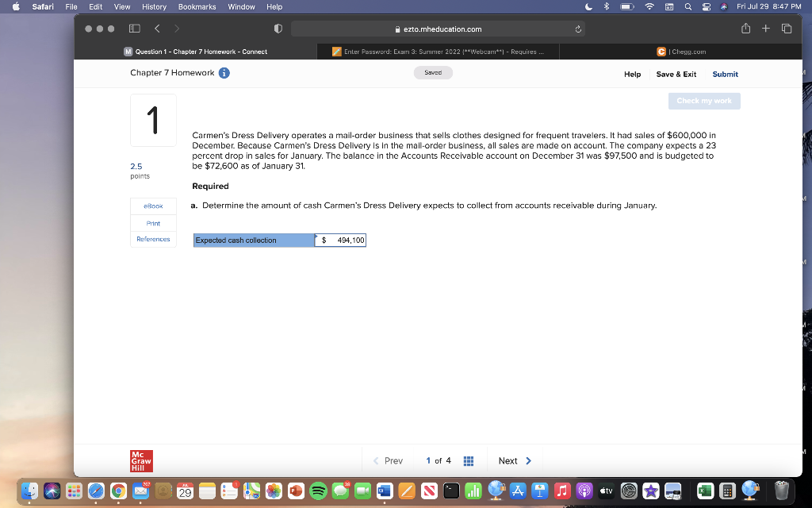812x508 pixels.
Task: Click the Chapter 7 Homework info icon
Action: pyautogui.click(x=224, y=73)
